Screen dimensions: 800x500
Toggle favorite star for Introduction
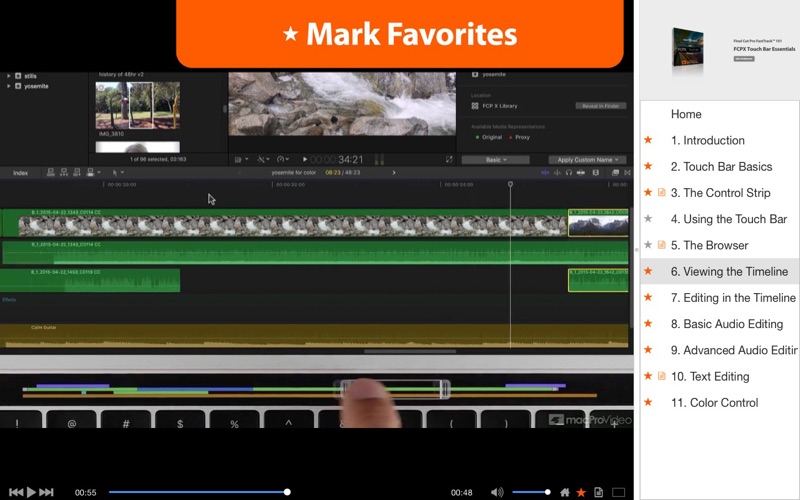[648, 140]
